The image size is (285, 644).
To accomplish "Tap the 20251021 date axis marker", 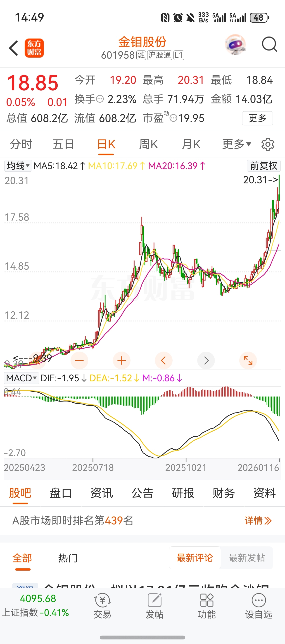I will pyautogui.click(x=186, y=468).
